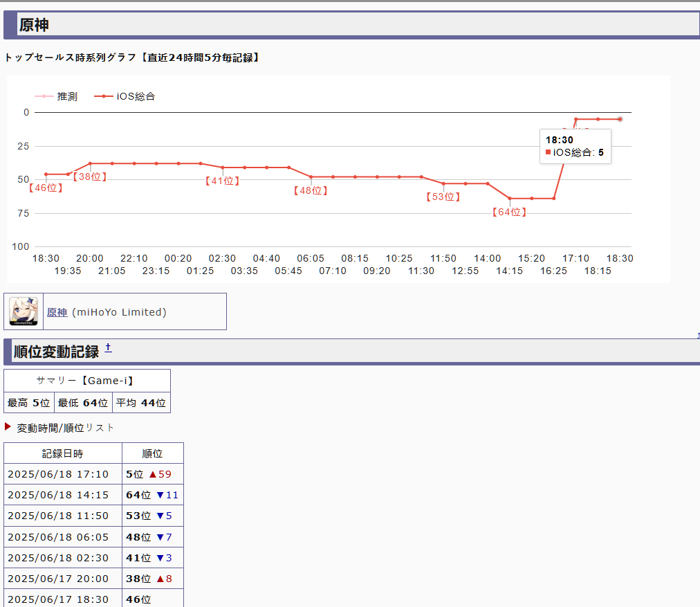The image size is (700, 607).
Task: Open the 原神 app link
Action: [57, 312]
